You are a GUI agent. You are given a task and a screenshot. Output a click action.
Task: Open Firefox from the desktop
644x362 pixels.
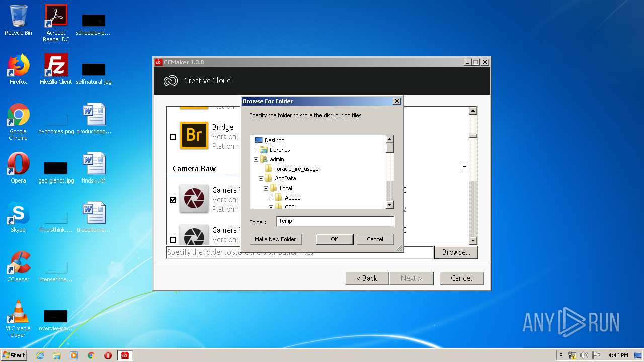pos(18,69)
